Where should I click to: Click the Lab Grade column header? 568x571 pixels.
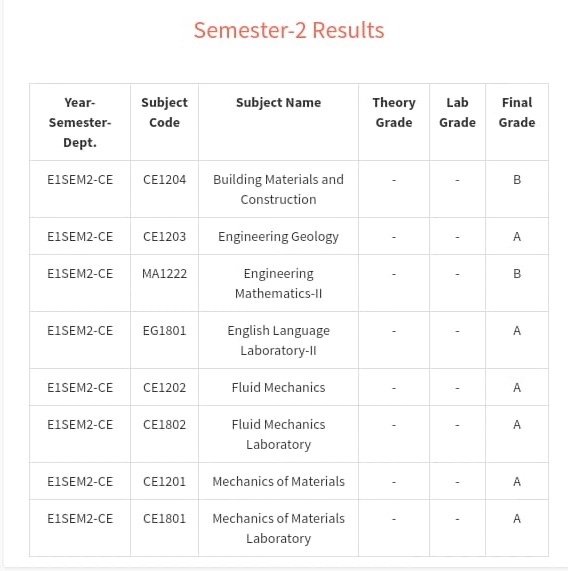click(457, 112)
